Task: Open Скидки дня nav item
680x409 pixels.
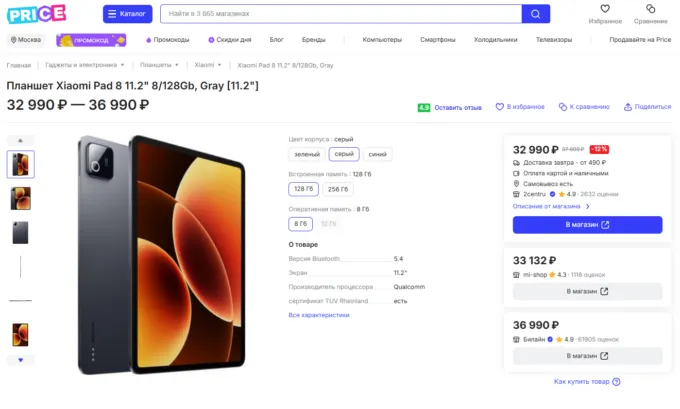Action: pos(229,39)
